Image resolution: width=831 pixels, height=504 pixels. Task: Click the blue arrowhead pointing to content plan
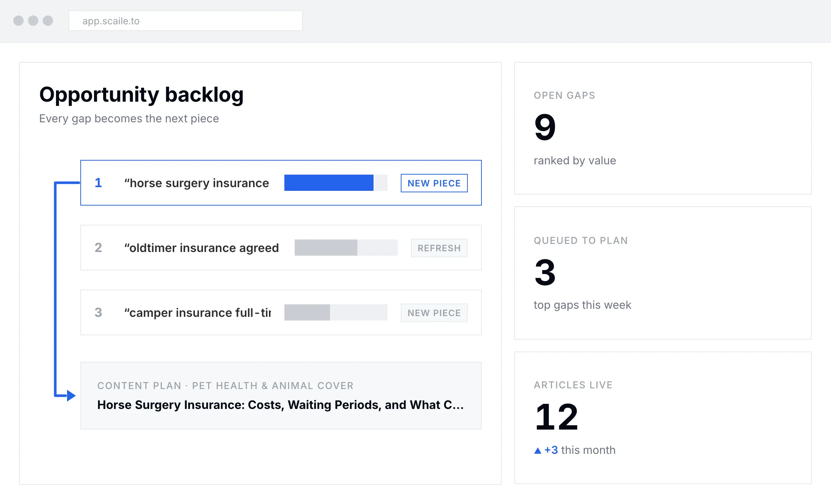[71, 396]
